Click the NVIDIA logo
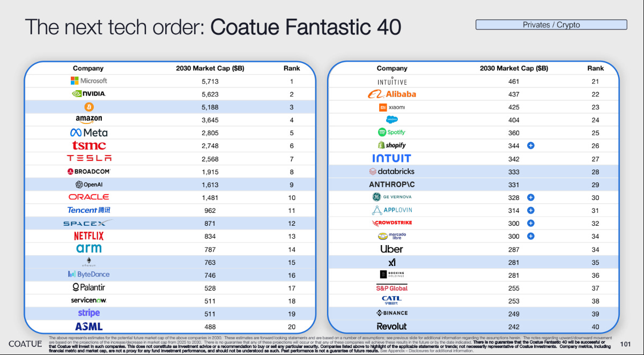Screen dimensions: 644x355 (88, 94)
